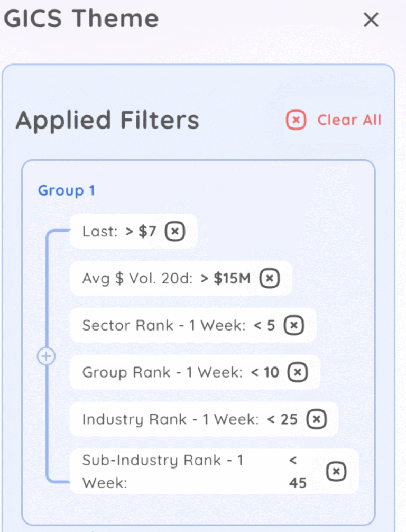Close the GICS Theme panel
Image resolution: width=406 pixels, height=532 pixels.
(371, 20)
